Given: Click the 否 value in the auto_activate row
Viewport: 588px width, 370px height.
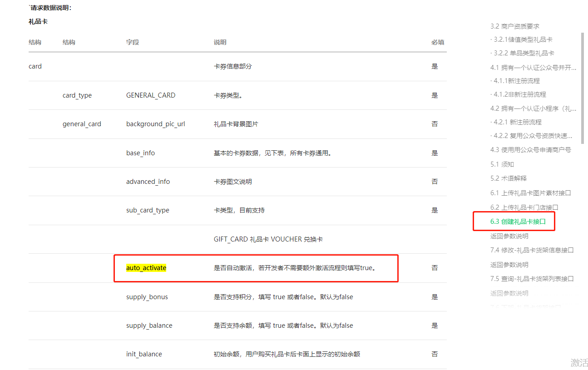Looking at the screenshot, I should click(435, 268).
